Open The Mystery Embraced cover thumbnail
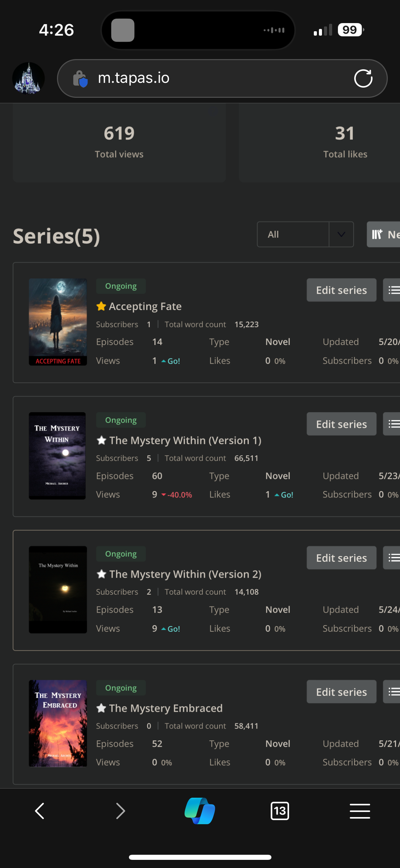 point(58,723)
